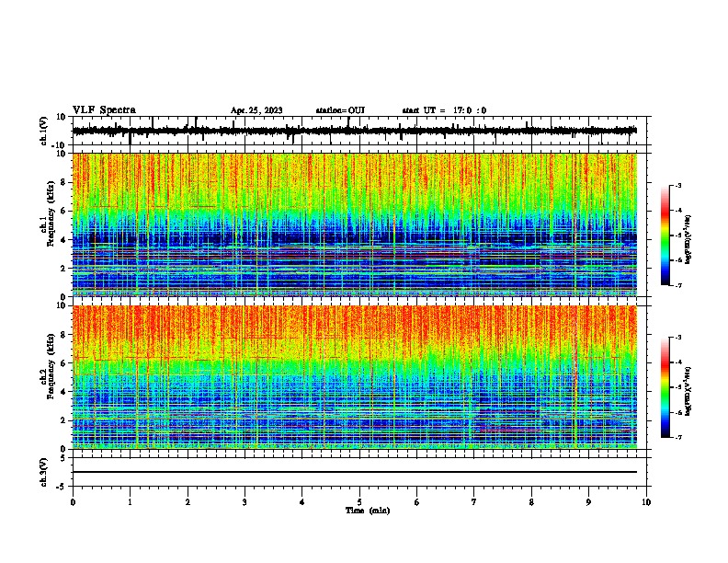This screenshot has width=728, height=563.
Task: Click time axis tick label "1"
Action: point(130,502)
